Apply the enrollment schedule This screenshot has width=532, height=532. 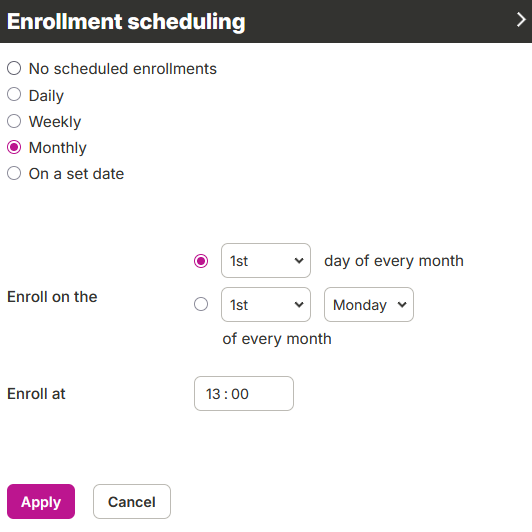tap(41, 501)
